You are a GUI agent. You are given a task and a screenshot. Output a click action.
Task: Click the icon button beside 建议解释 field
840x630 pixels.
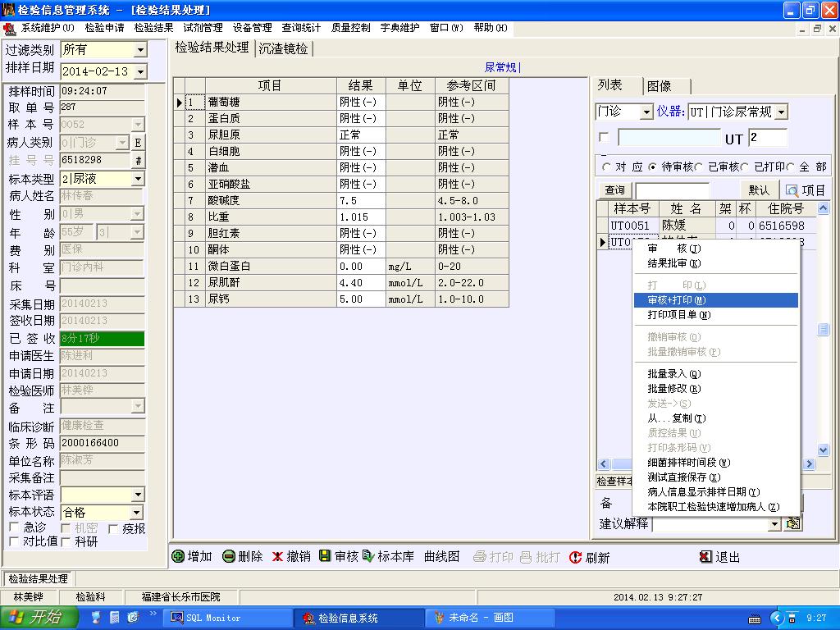point(792,523)
